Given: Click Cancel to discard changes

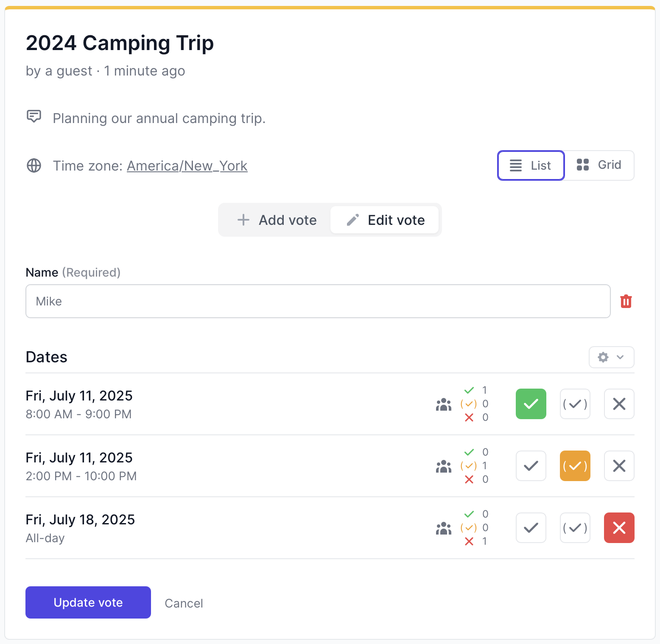Looking at the screenshot, I should 184,603.
